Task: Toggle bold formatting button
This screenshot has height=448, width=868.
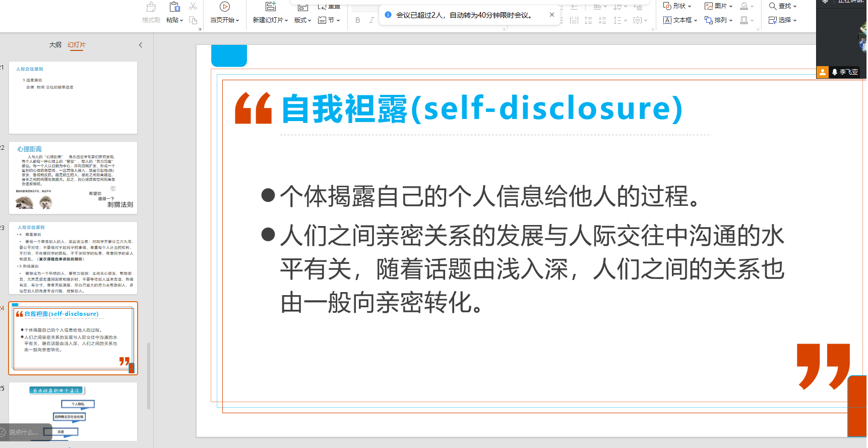Action: tap(358, 20)
